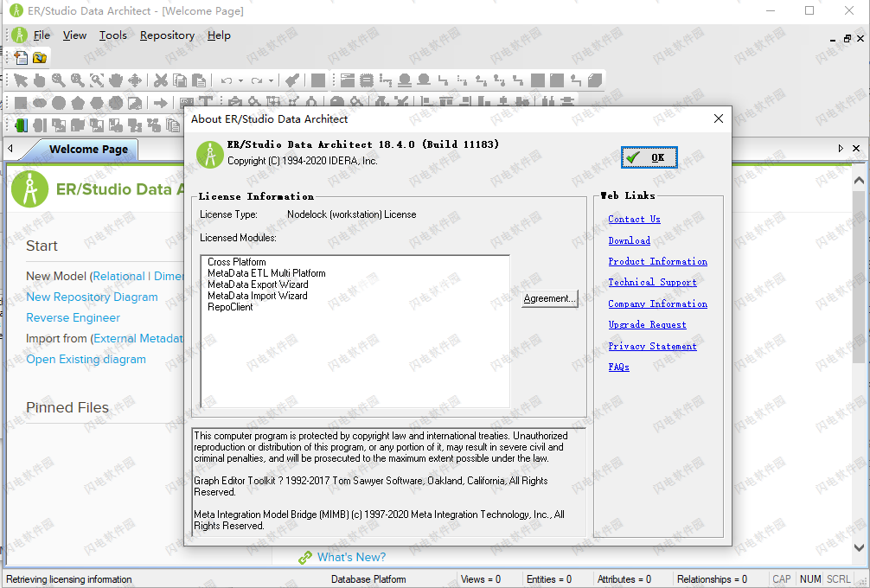Select the rectangle shape tool
870x588 pixels.
[21, 103]
